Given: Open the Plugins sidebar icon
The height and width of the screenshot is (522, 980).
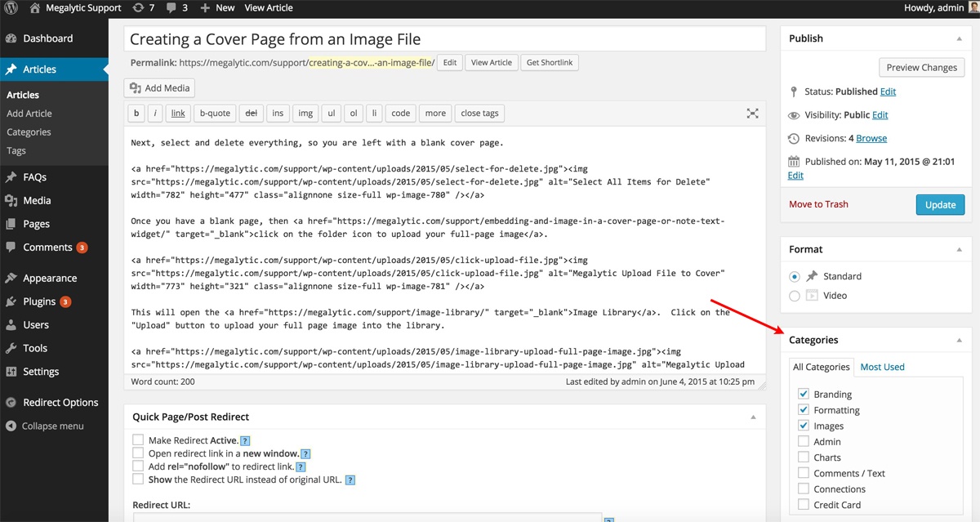Looking at the screenshot, I should [11, 301].
